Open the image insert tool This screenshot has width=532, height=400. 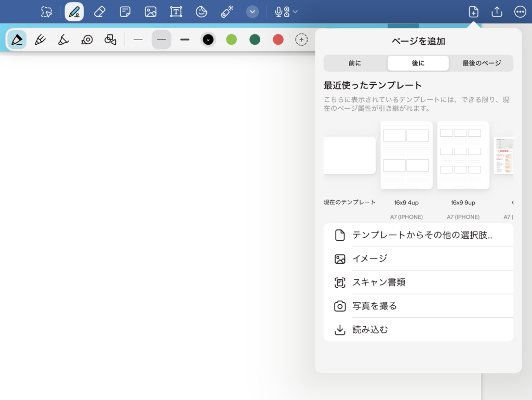pos(151,11)
